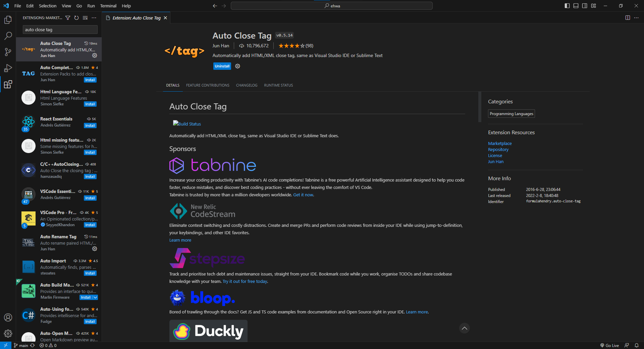This screenshot has height=349, width=644.
Task: Switch to the CHANGELOG tab
Action: [x=247, y=85]
